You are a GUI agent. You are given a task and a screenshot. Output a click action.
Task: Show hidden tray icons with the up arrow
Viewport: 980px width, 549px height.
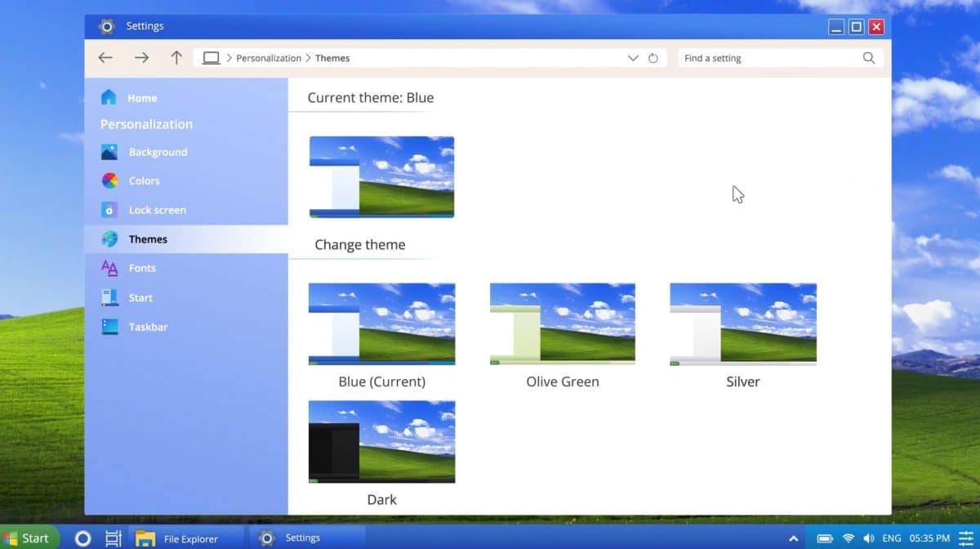pos(793,538)
